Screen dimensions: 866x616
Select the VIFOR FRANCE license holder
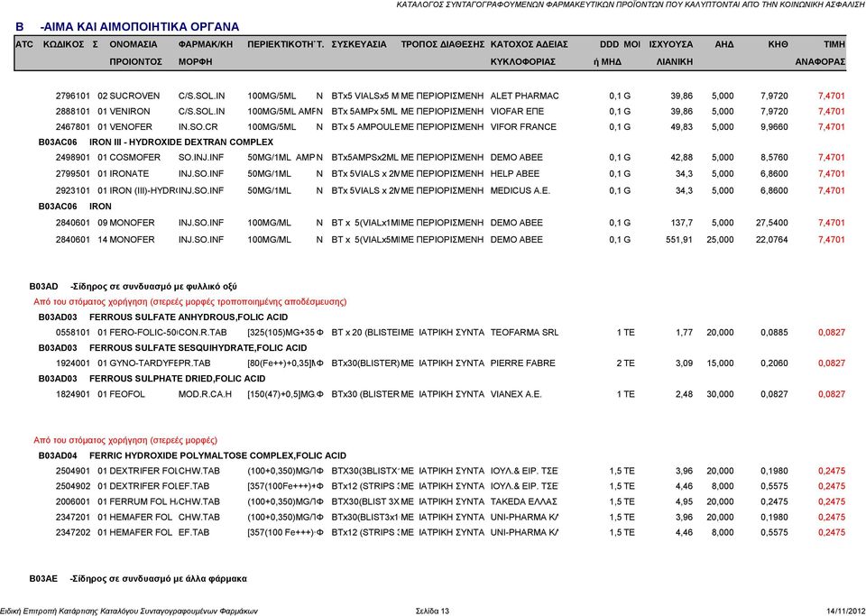tap(523, 127)
